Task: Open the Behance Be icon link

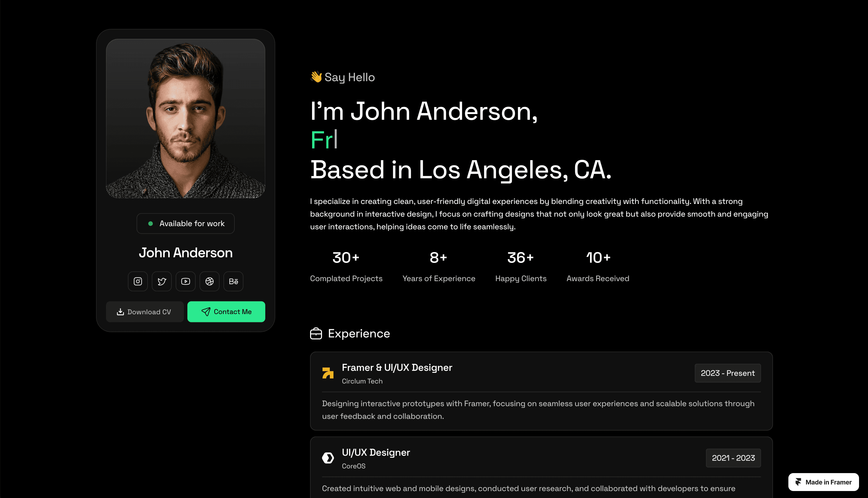Action: tap(233, 281)
